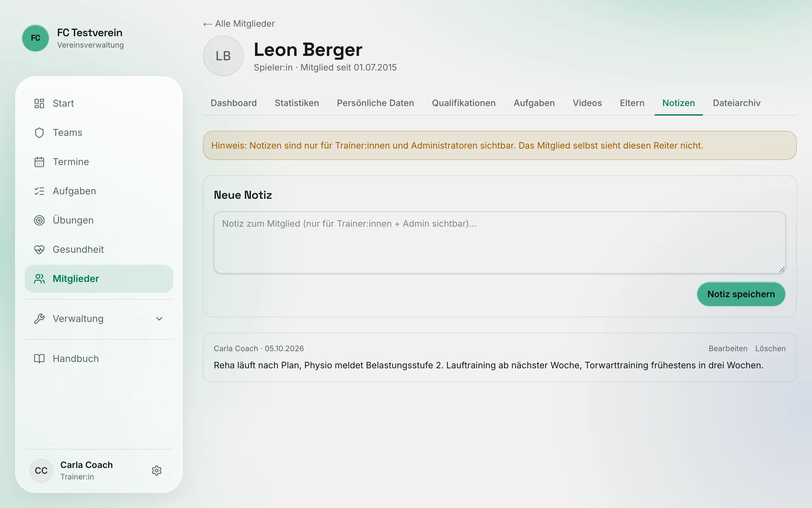Open Übungen via the target icon
Image resolution: width=812 pixels, height=508 pixels.
pos(39,220)
